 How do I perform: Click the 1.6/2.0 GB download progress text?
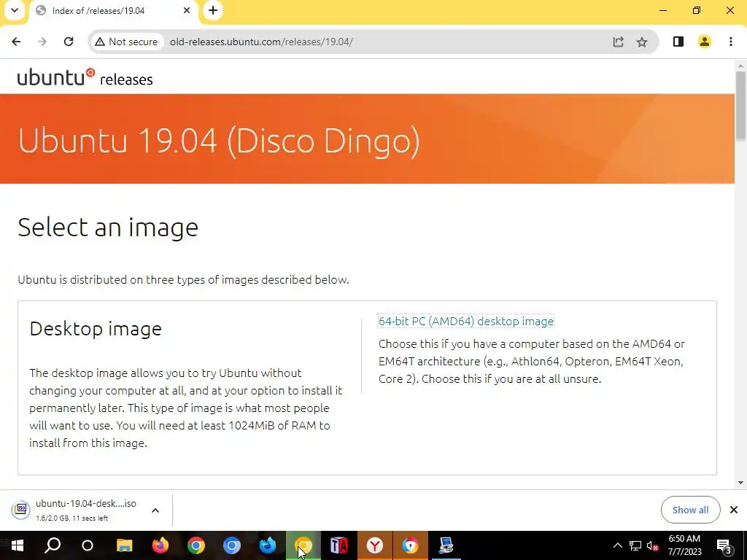tap(72, 518)
